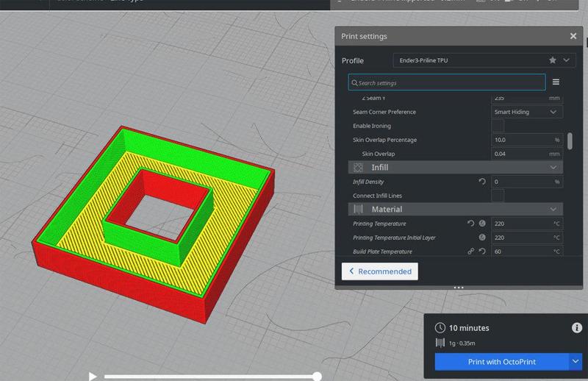This screenshot has height=381, width=588.
Task: Click the panel resize handle dots
Action: coord(459,288)
